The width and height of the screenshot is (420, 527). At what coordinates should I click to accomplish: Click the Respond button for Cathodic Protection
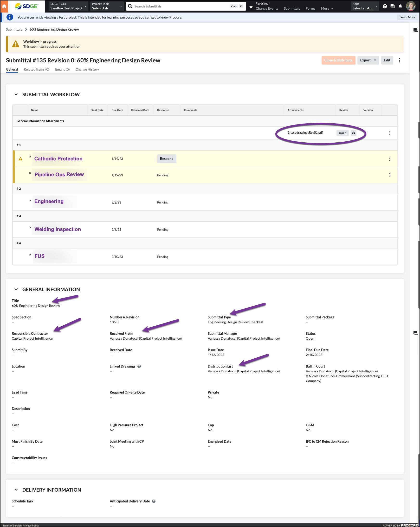(x=167, y=159)
